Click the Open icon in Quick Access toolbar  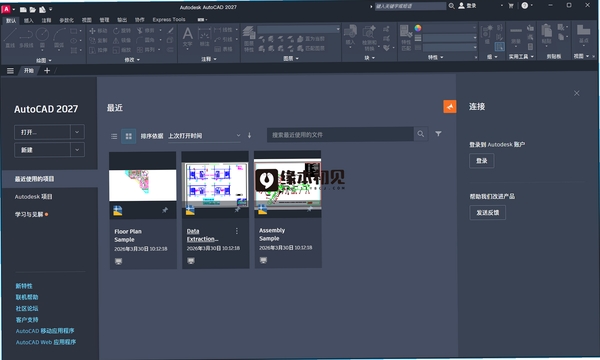click(x=33, y=9)
